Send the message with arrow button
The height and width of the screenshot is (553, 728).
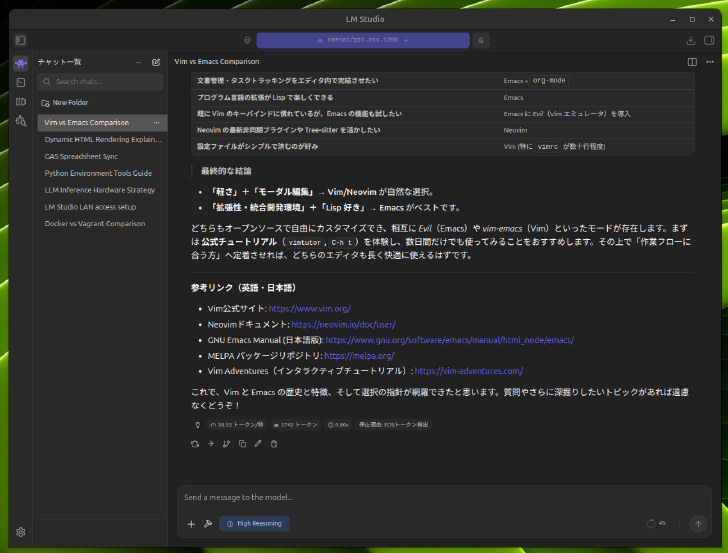(x=698, y=524)
